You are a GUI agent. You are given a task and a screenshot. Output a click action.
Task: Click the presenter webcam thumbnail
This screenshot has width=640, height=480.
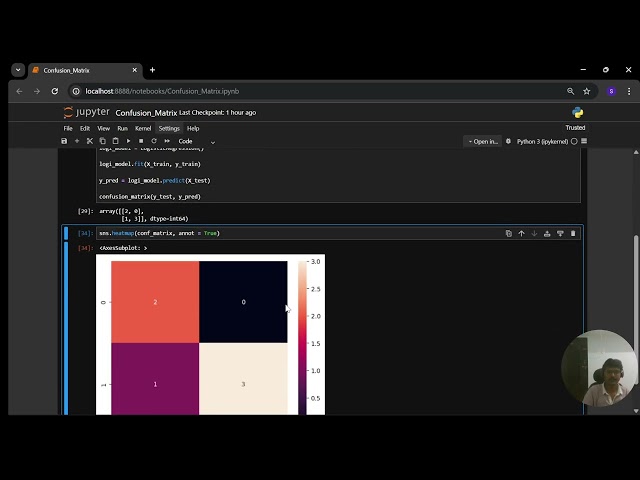click(599, 368)
